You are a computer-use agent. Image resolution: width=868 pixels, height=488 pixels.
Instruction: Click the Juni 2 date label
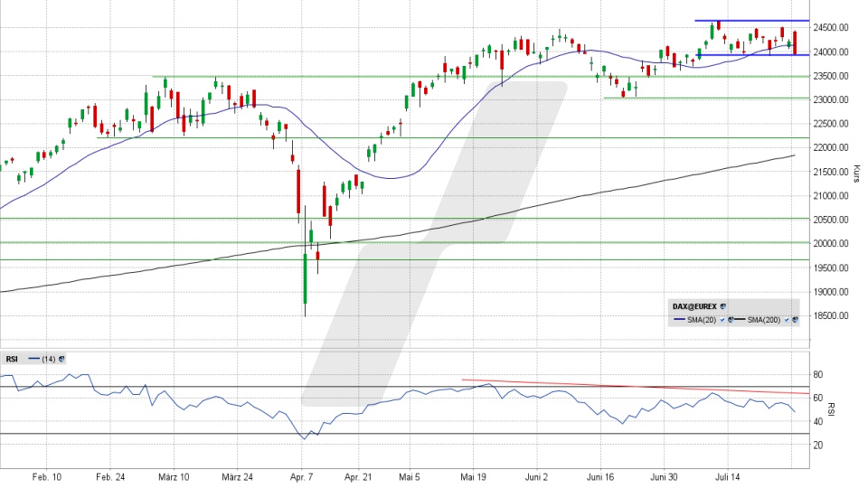[x=536, y=477]
